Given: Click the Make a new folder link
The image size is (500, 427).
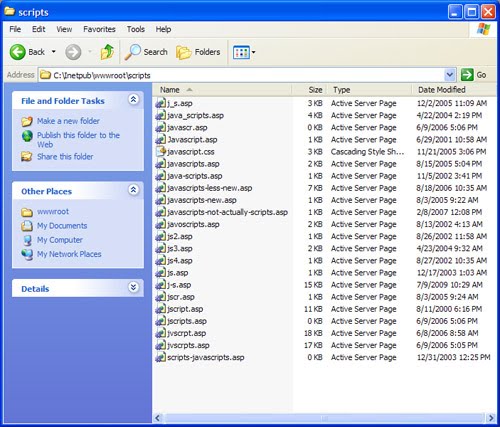Looking at the screenshot, I should 68,121.
